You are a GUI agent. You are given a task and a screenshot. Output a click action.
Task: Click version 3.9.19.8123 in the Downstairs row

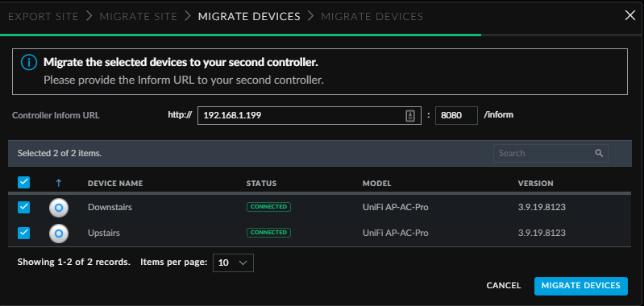(542, 208)
